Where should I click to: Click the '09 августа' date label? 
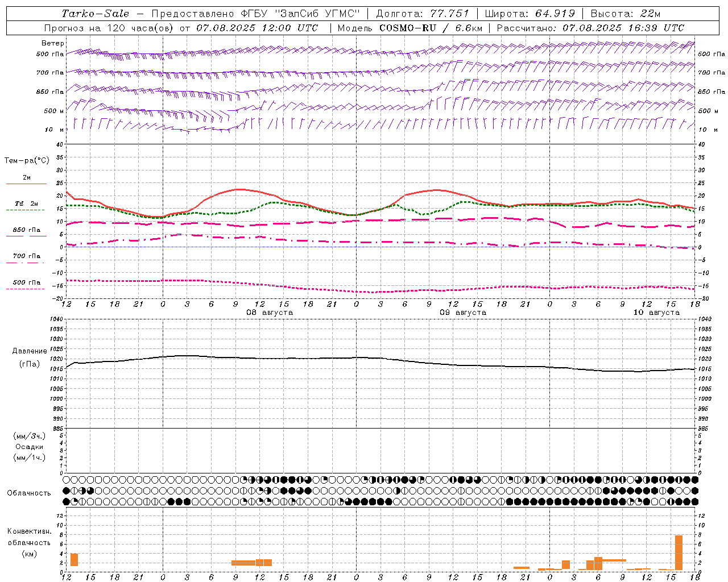(x=463, y=313)
